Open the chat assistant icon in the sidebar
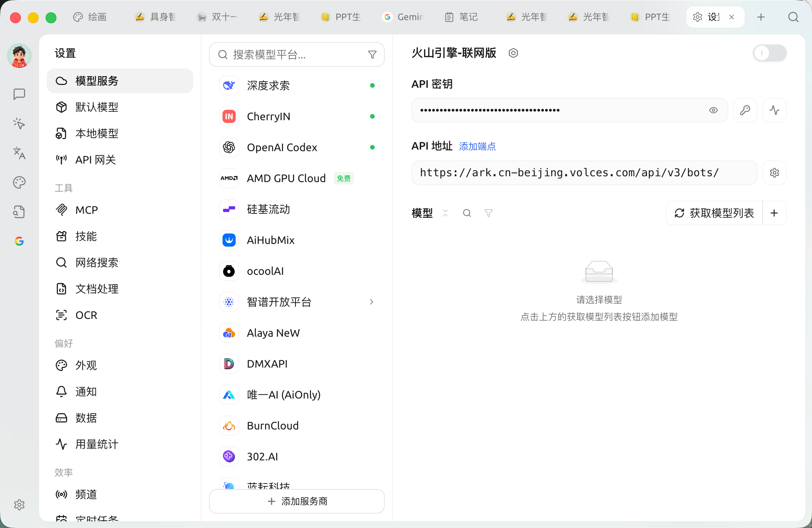The height and width of the screenshot is (528, 812). (x=19, y=94)
